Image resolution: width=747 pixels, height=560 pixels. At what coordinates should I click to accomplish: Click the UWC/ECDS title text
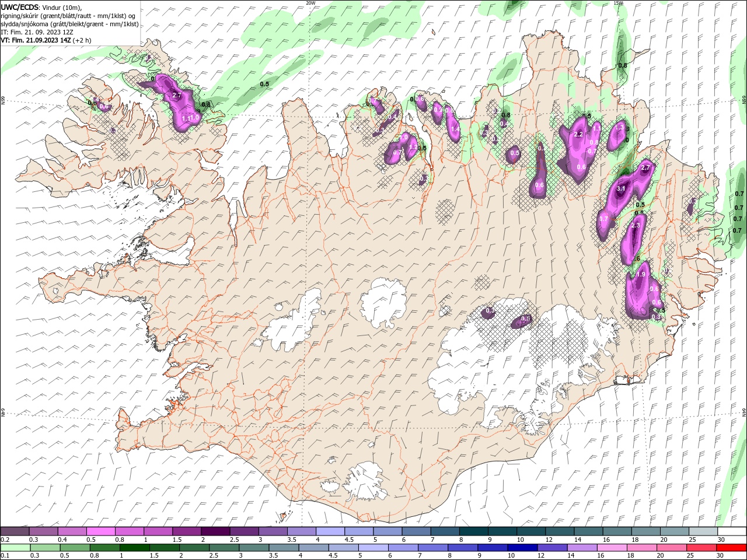pos(20,7)
